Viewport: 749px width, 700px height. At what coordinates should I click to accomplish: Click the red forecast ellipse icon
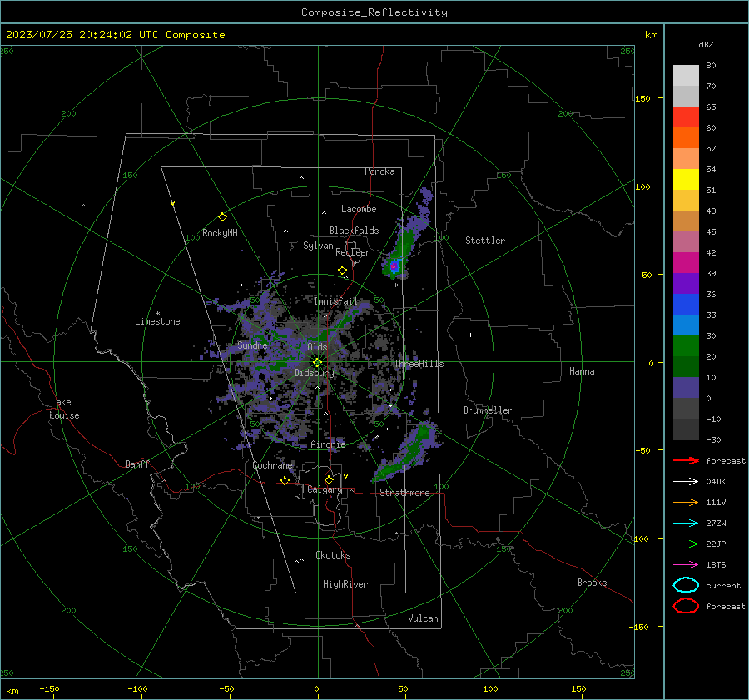(686, 606)
